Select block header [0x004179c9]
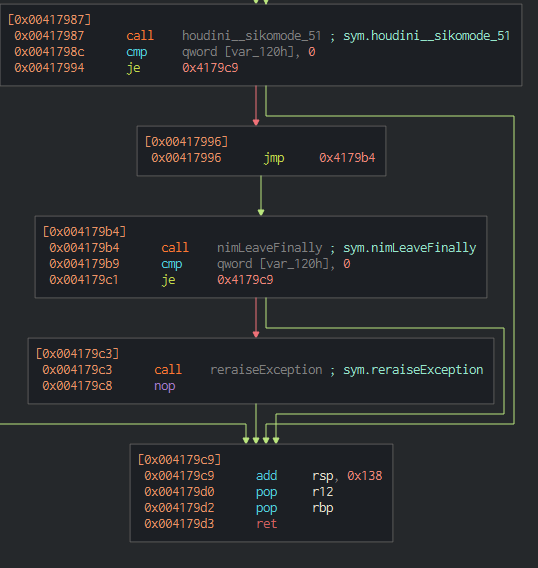The image size is (538, 568). (x=179, y=460)
